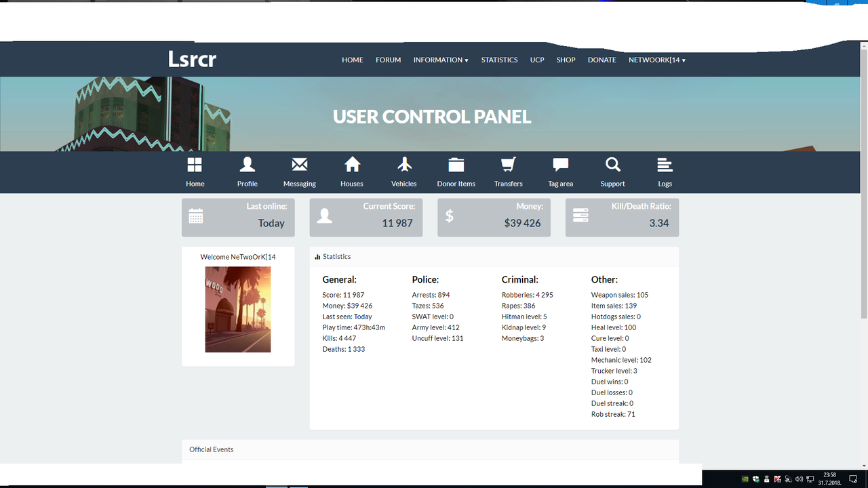Viewport: 868px width, 488px height.
Task: Click the USER CONTROL PANEL heading
Action: 432,117
